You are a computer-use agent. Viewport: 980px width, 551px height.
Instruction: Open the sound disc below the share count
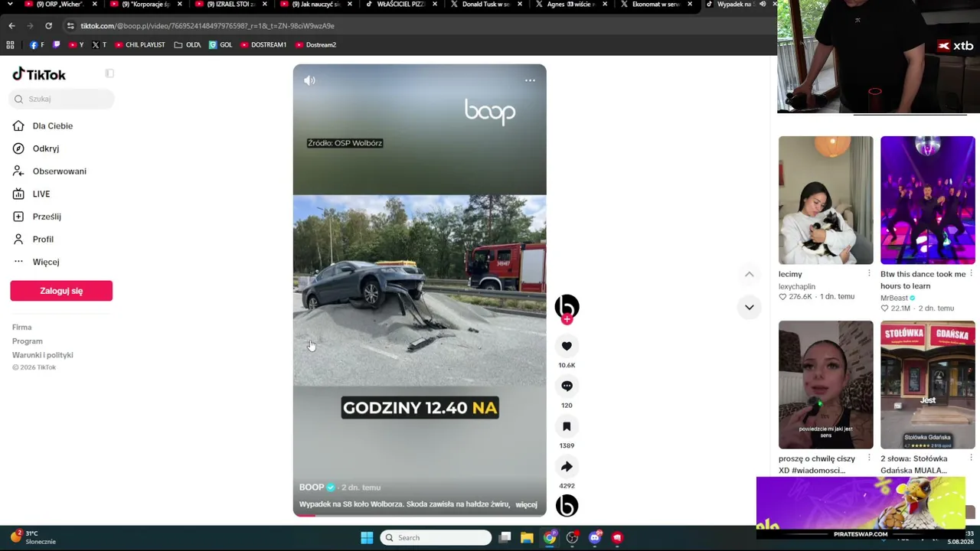coord(567,506)
